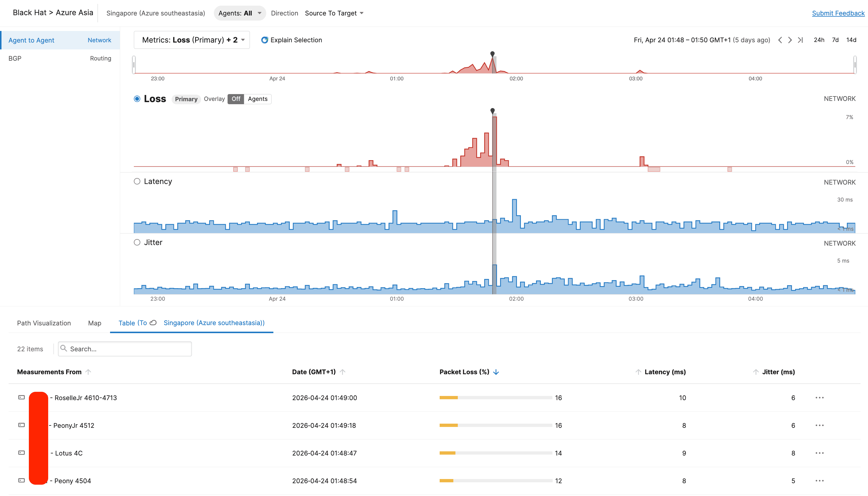Open more options for RoselleJr 4610-4713 row
This screenshot has width=868, height=496.
click(x=819, y=397)
